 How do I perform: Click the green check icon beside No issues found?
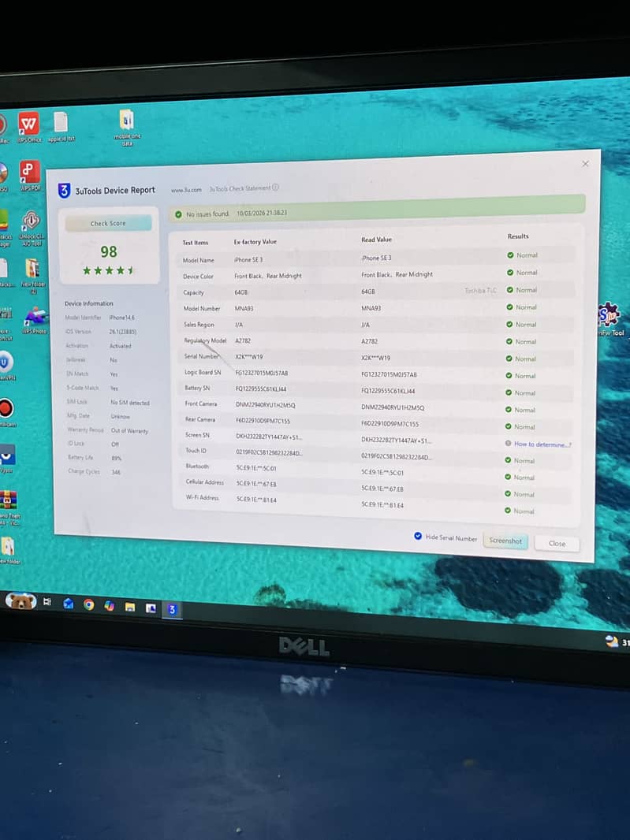[178, 214]
